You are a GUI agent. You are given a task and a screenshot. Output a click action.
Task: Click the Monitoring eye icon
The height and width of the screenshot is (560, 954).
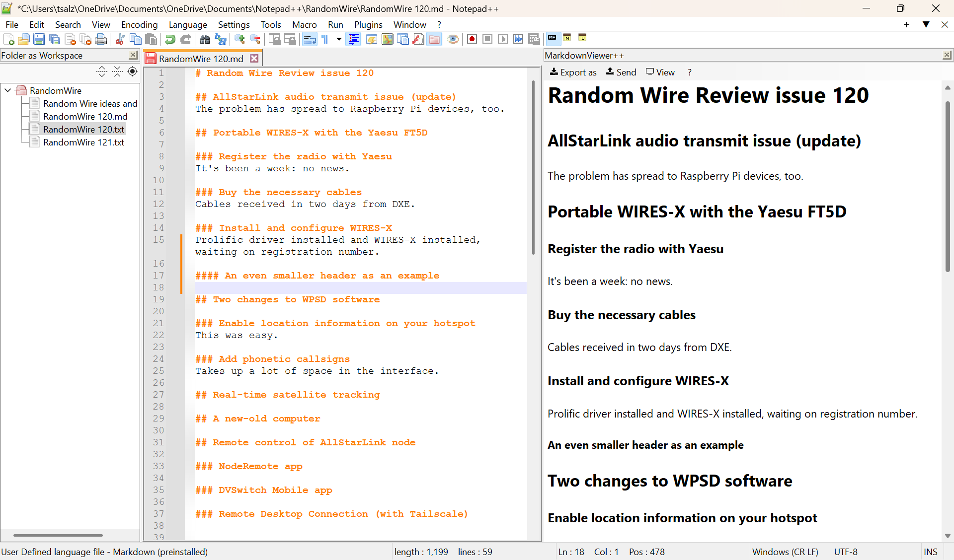(453, 39)
